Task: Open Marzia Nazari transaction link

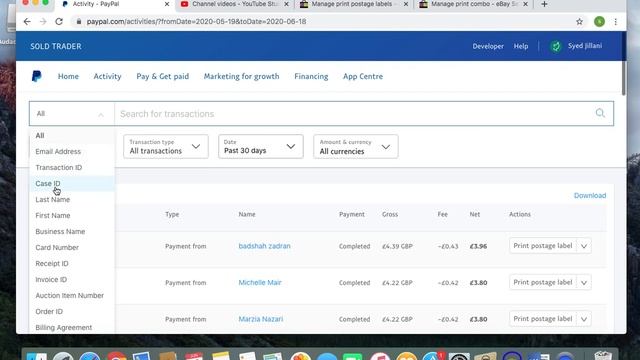Action: point(261,319)
